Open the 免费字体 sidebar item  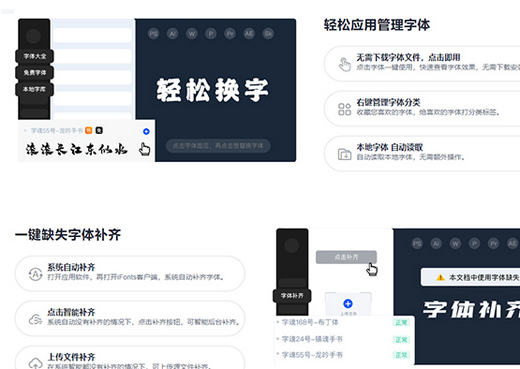click(x=35, y=73)
